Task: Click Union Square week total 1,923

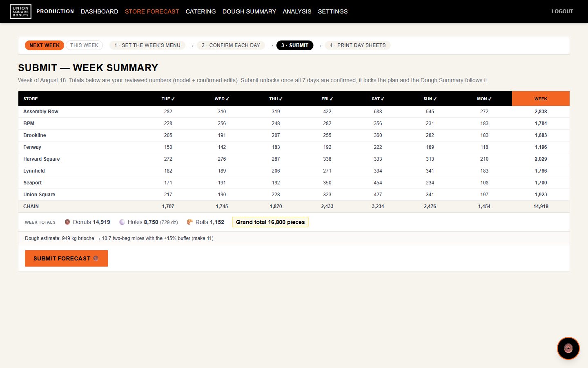Action: 541,195
